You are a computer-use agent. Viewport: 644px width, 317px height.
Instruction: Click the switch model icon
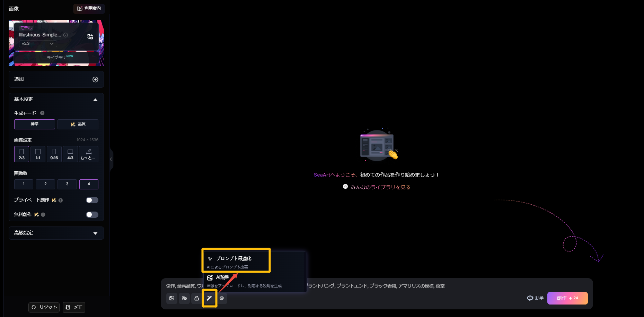pos(90,37)
